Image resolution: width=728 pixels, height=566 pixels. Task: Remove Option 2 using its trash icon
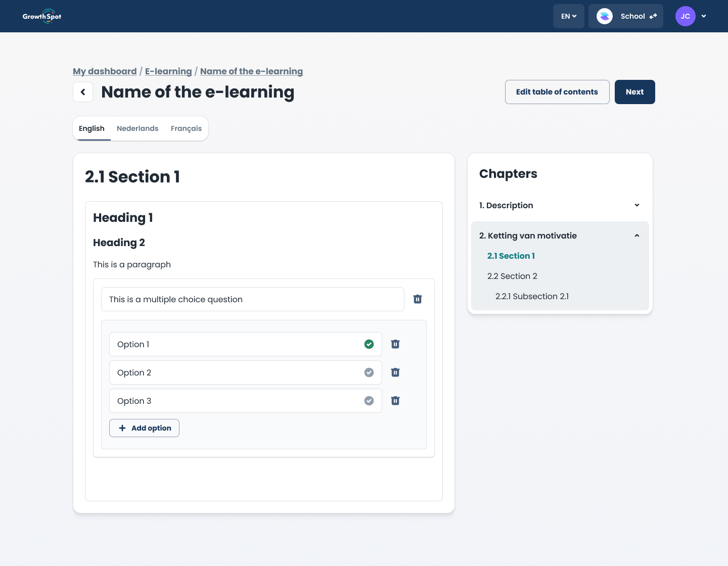[x=395, y=372]
